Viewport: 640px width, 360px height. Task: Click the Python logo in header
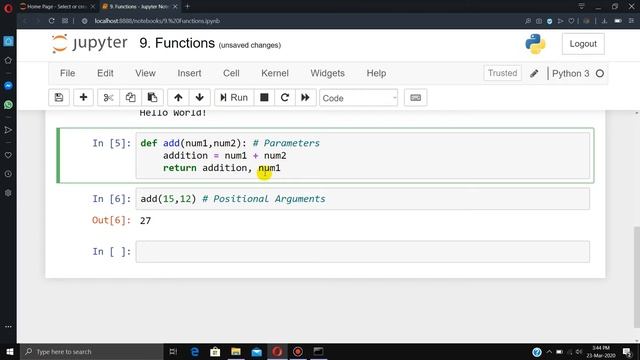[535, 44]
